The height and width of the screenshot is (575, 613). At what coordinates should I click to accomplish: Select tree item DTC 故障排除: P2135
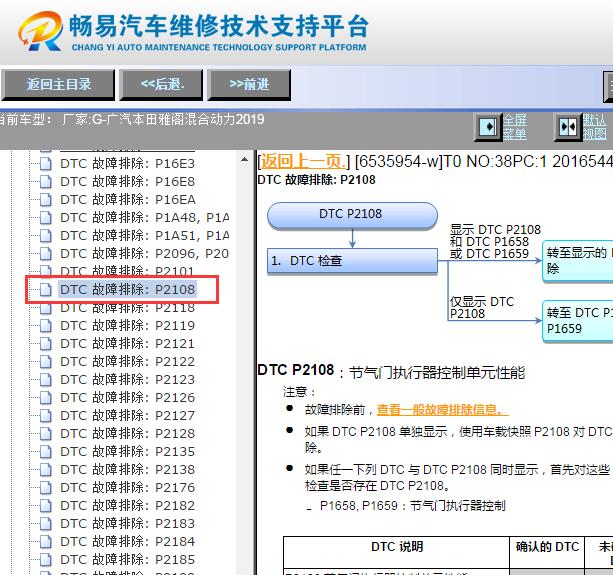[x=127, y=451]
